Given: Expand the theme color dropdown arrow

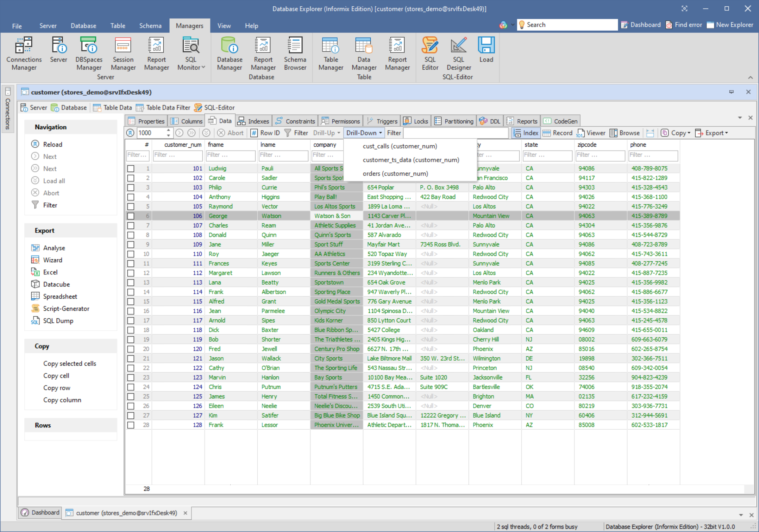Looking at the screenshot, I should tap(513, 25).
